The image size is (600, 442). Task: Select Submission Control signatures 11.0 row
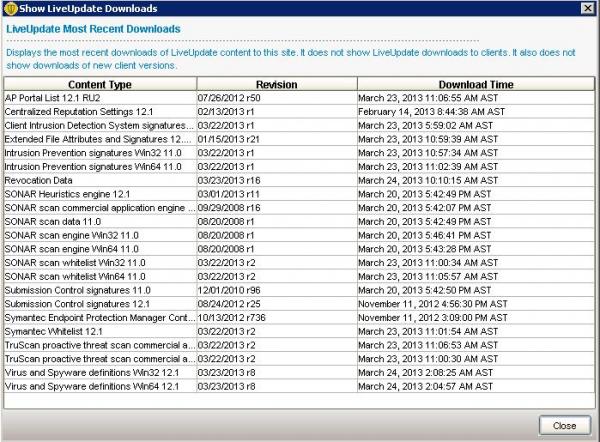[x=299, y=290]
